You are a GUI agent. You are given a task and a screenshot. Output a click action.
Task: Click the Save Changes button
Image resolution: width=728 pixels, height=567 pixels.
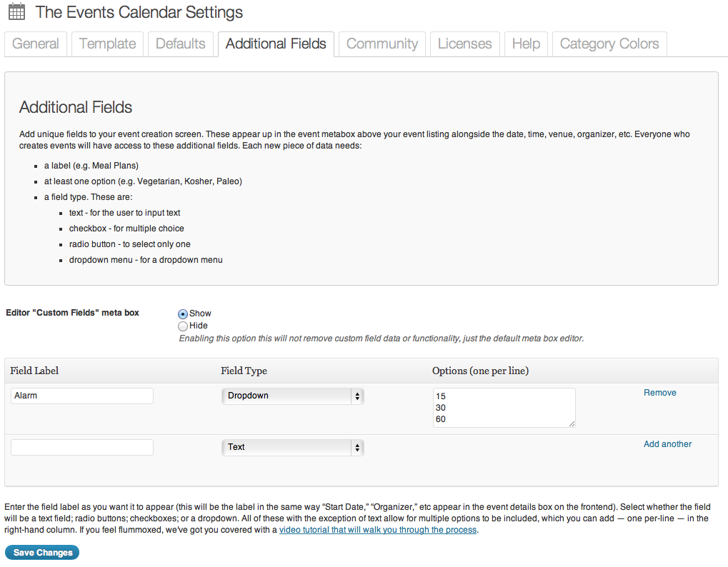point(42,553)
